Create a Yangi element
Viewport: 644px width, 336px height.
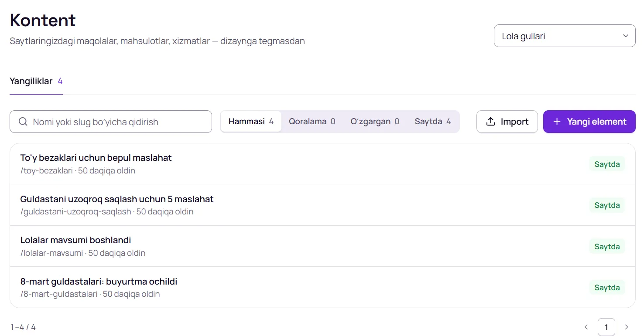pos(589,122)
